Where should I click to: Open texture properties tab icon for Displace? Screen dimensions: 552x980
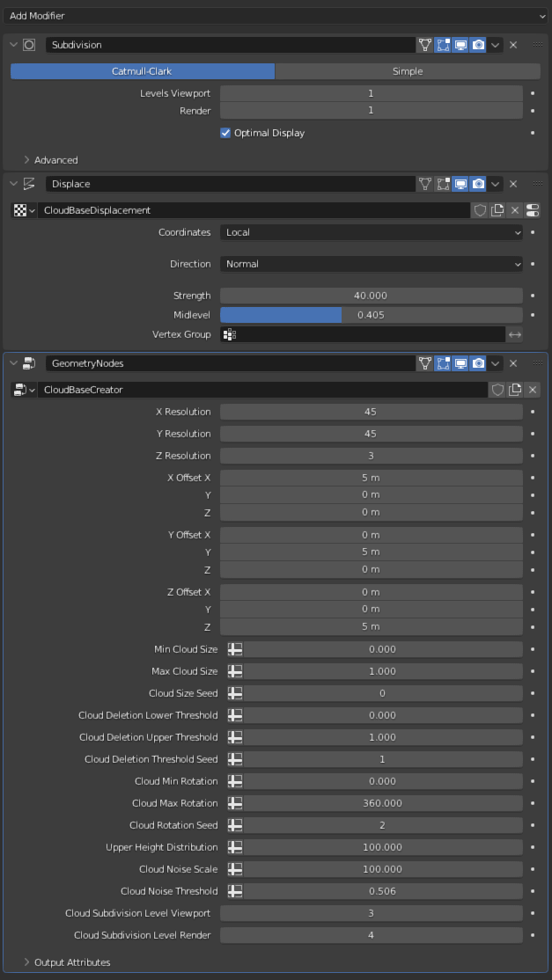(533, 210)
